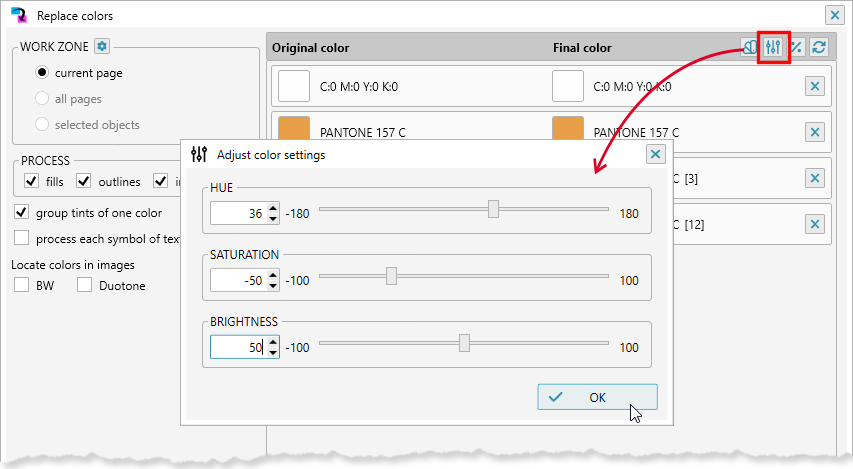The width and height of the screenshot is (853, 469).
Task: Click the BRIGHTNESS slider handle
Action: point(464,343)
